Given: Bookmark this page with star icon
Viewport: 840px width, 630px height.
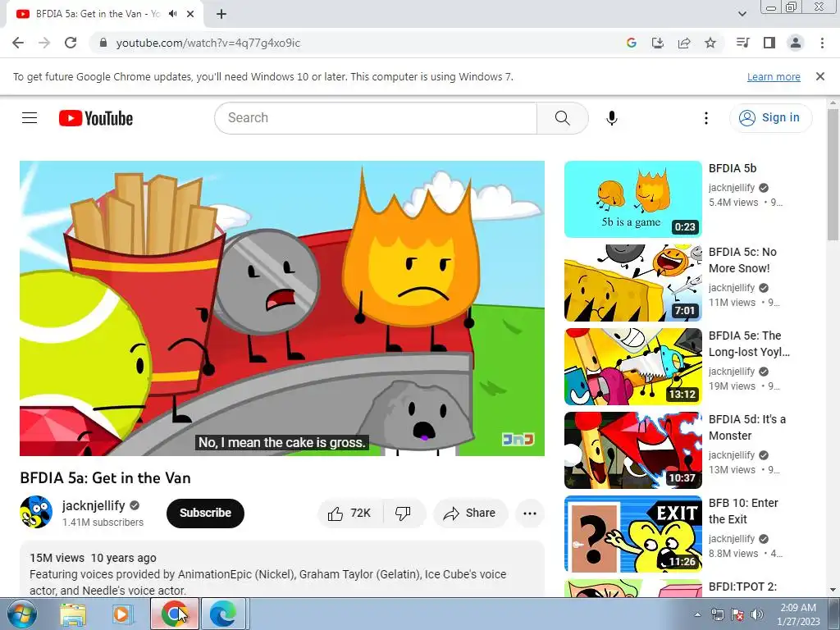Looking at the screenshot, I should (x=710, y=43).
